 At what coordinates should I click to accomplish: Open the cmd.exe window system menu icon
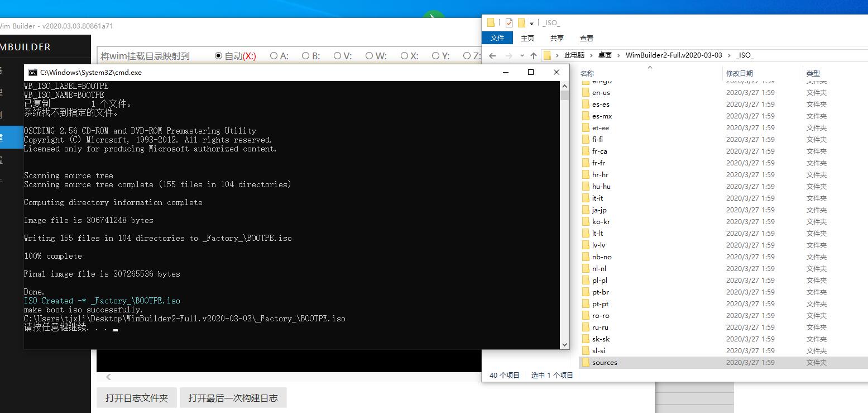[33, 72]
